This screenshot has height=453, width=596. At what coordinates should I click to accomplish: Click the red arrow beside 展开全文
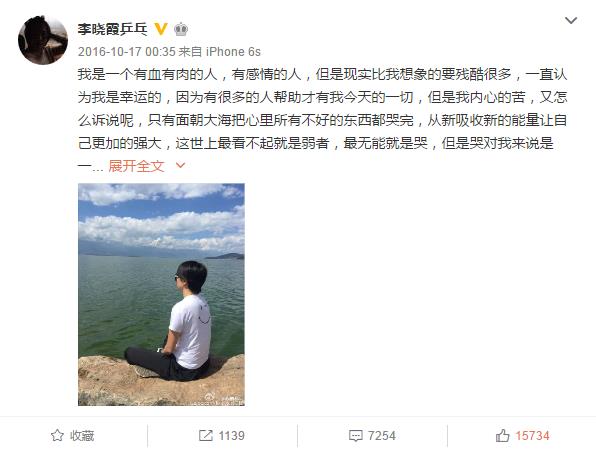tap(180, 165)
